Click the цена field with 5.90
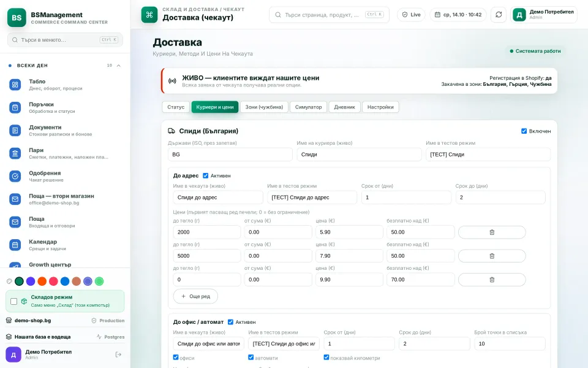588x368 pixels. click(x=349, y=232)
